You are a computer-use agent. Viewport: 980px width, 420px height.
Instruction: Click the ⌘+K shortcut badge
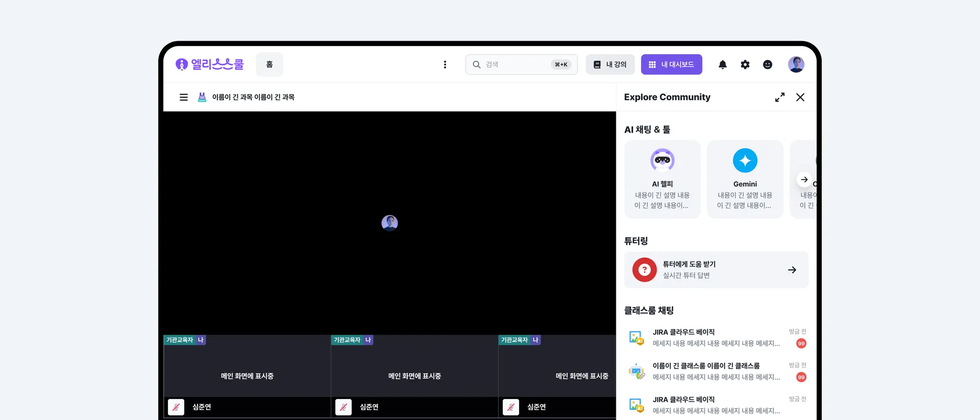click(561, 64)
